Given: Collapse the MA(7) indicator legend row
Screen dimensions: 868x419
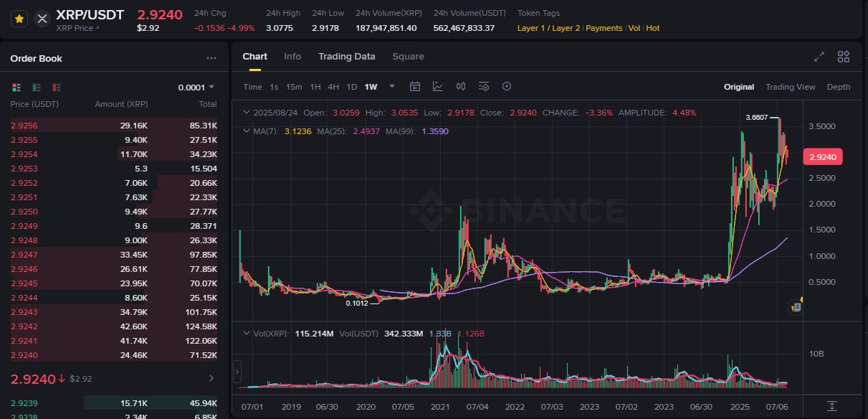Looking at the screenshot, I should [x=247, y=131].
